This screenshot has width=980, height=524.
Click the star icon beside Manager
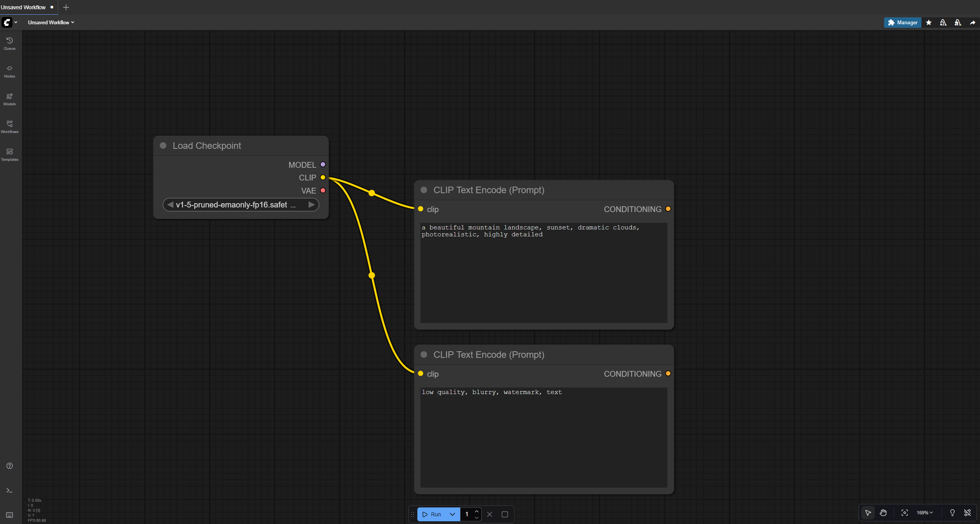[929, 23]
